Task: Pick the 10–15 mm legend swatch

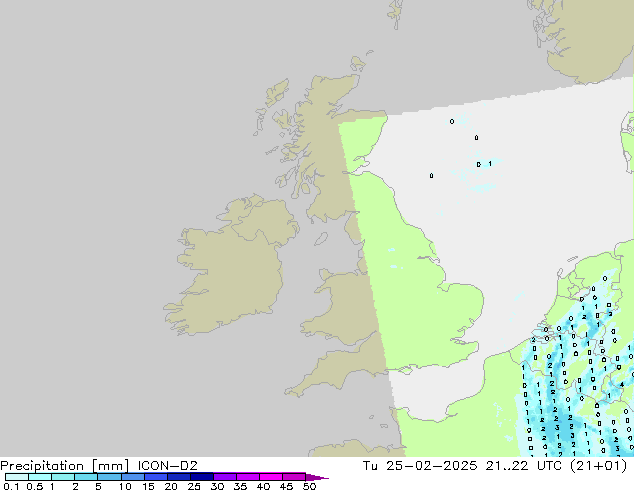Action: (x=132, y=477)
